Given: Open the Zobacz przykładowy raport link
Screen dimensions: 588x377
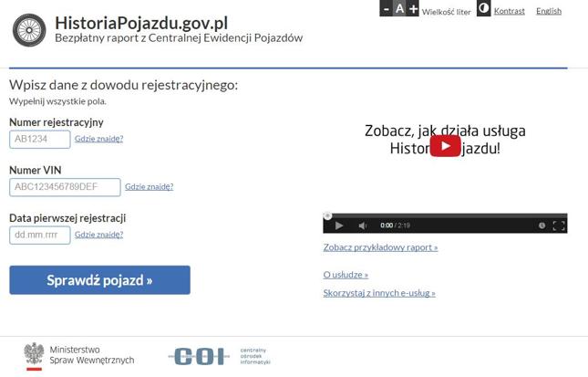Looking at the screenshot, I should point(380,246).
